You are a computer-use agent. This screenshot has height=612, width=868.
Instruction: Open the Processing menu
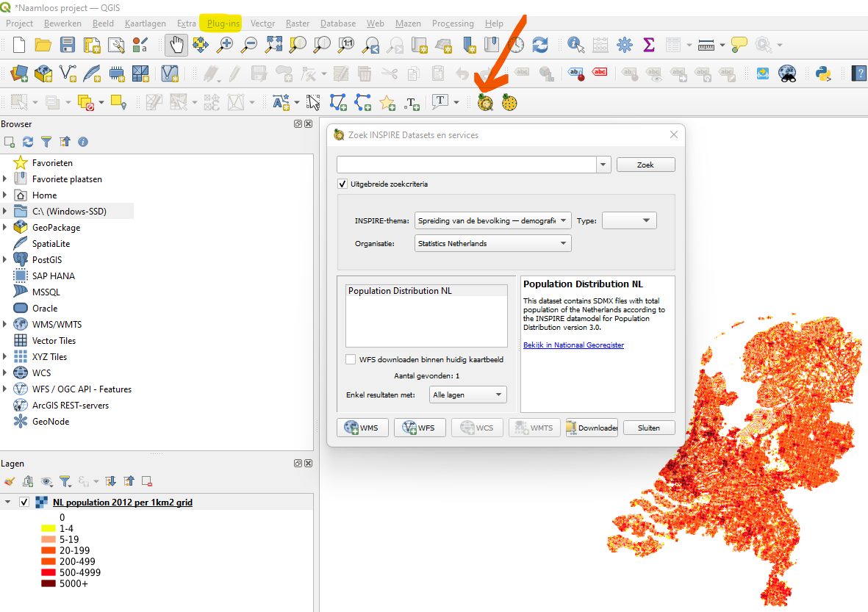tap(453, 24)
